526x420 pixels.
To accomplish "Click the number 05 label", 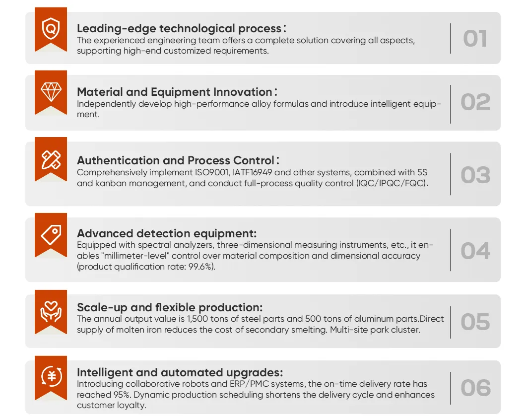I will [x=475, y=322].
